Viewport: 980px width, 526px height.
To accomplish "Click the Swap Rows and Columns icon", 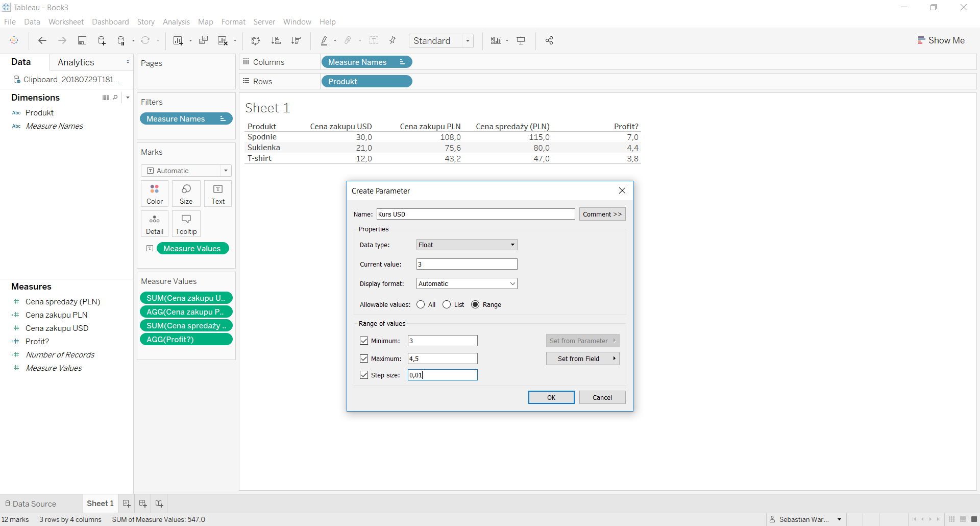I will click(256, 41).
